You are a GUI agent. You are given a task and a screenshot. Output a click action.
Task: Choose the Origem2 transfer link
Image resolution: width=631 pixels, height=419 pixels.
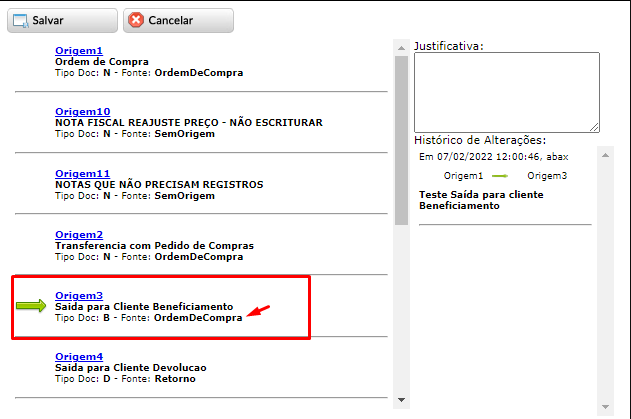pos(79,234)
